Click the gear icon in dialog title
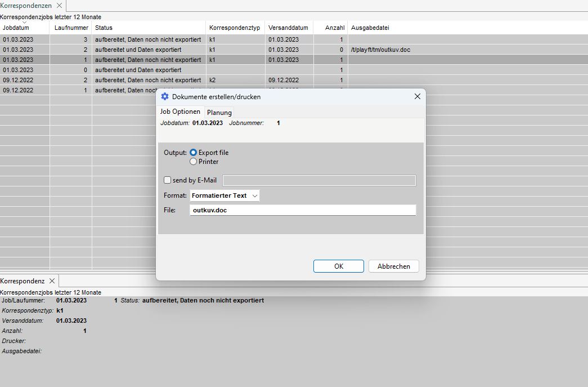 point(165,97)
